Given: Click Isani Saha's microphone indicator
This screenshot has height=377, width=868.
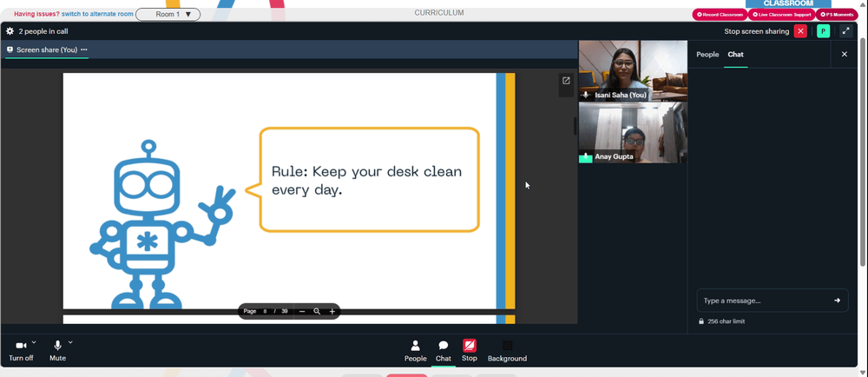Looking at the screenshot, I should [x=586, y=96].
